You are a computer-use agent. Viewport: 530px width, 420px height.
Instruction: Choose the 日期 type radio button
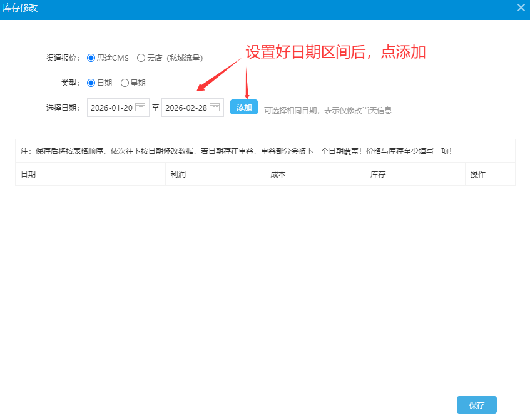point(91,82)
